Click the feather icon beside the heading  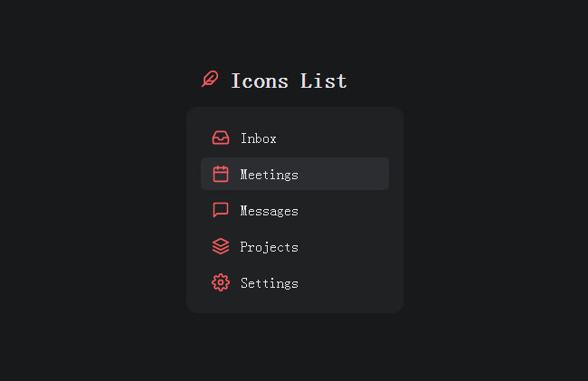coord(210,80)
